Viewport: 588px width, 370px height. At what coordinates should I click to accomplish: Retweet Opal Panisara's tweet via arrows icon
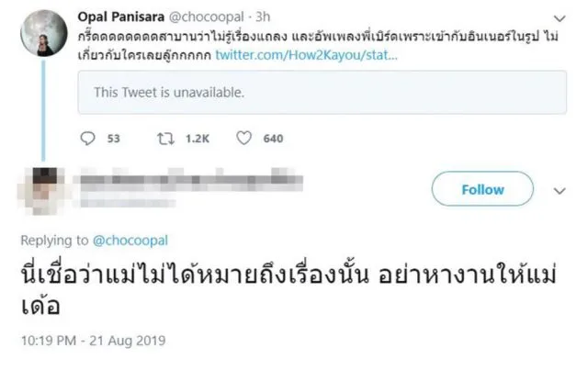(166, 139)
